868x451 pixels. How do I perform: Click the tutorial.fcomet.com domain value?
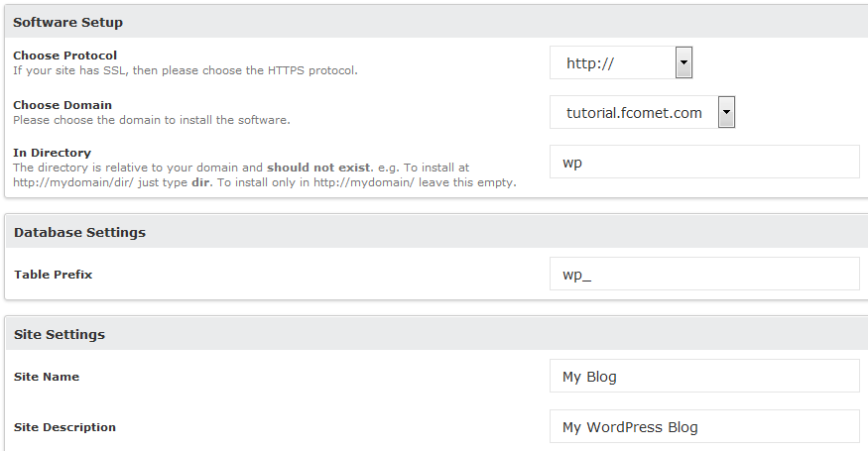click(x=634, y=113)
